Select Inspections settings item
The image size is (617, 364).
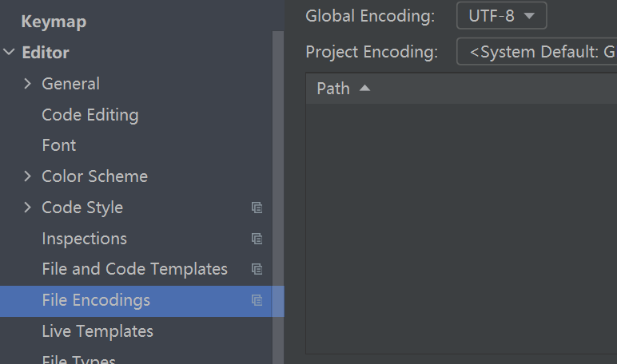coord(84,239)
